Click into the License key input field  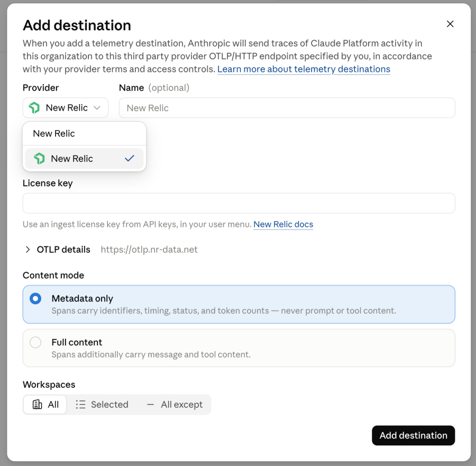click(239, 203)
